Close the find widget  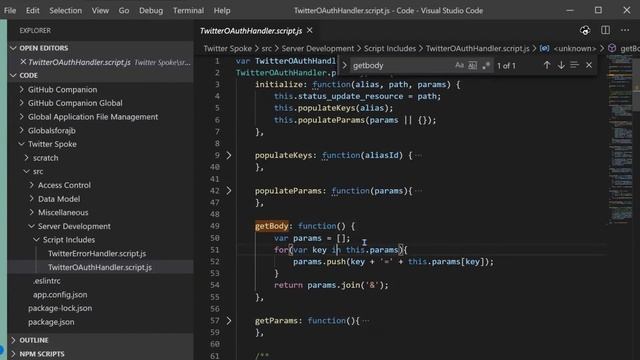pyautogui.click(x=589, y=65)
